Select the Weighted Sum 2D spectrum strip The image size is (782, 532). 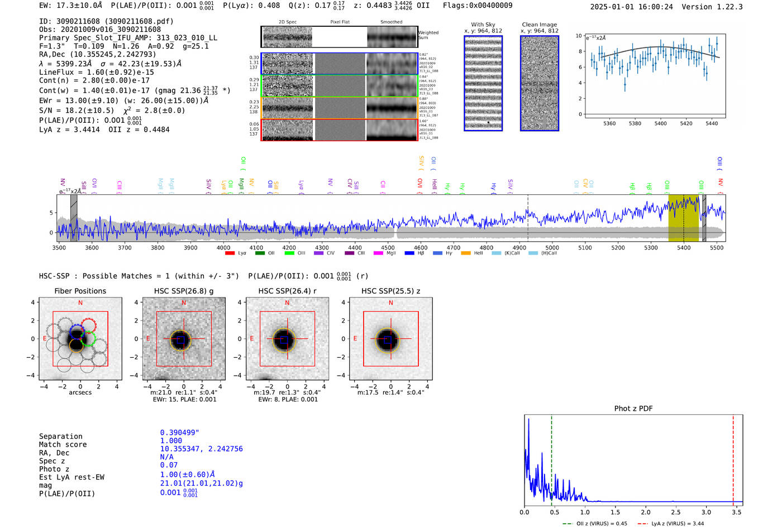339,37
